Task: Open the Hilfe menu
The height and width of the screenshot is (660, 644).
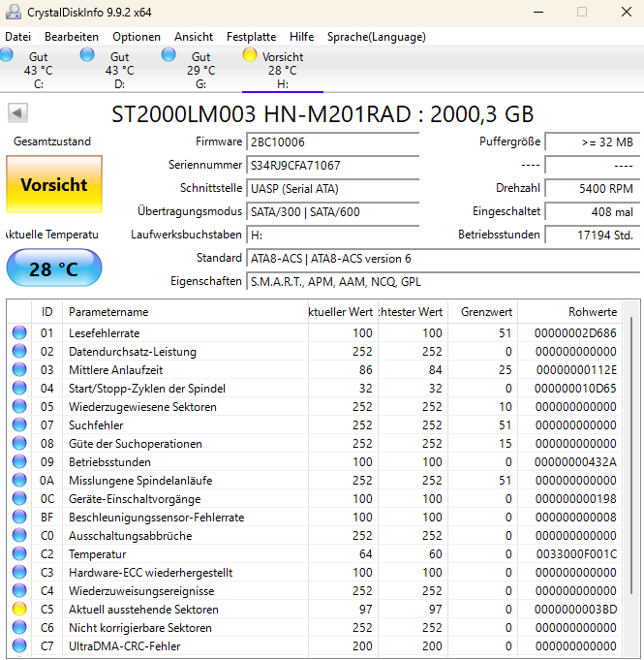Action: (301, 37)
